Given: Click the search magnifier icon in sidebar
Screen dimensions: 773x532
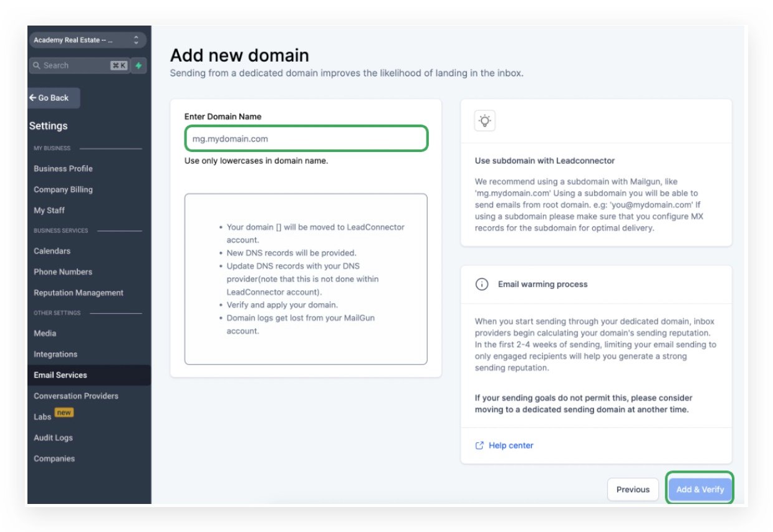Looking at the screenshot, I should click(37, 65).
